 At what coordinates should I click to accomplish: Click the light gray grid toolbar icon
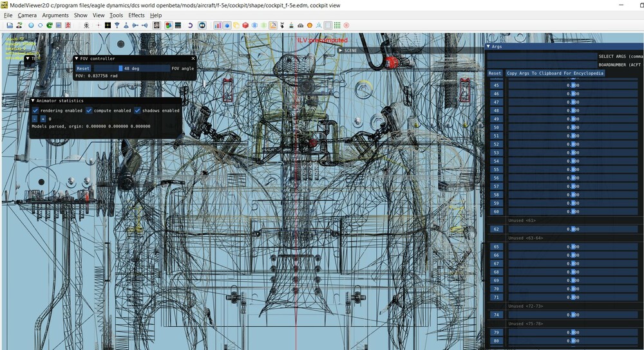tap(328, 25)
